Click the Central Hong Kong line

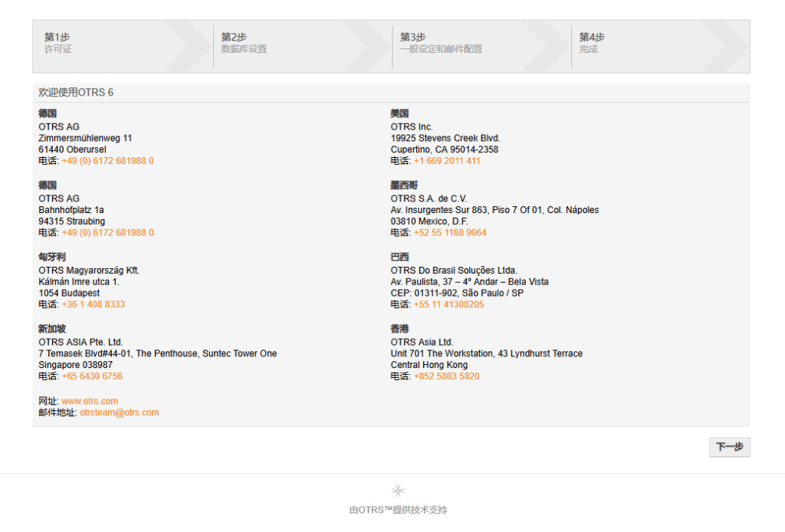(429, 365)
